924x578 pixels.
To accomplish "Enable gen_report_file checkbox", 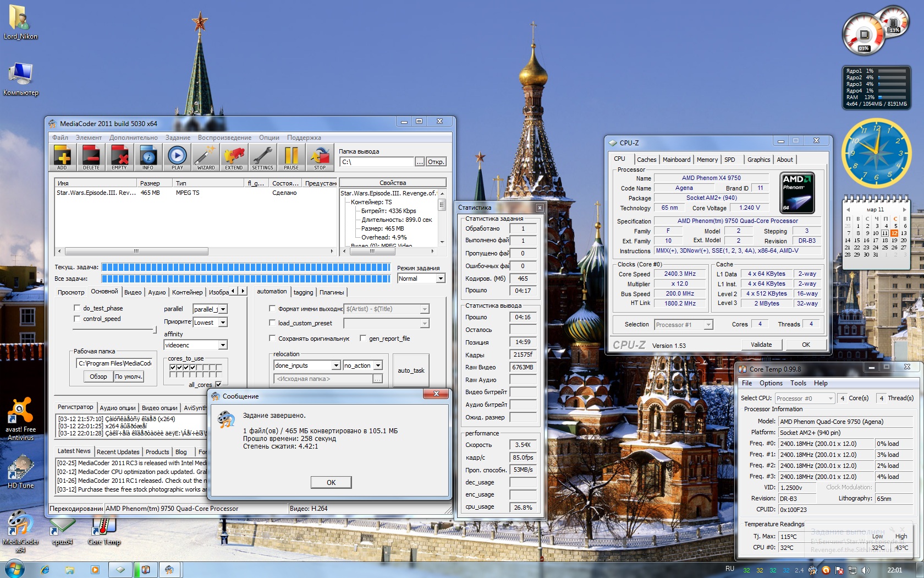I will (x=362, y=338).
